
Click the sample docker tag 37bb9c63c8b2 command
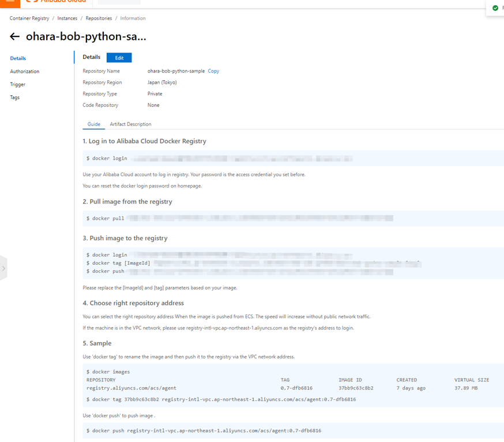221,399
